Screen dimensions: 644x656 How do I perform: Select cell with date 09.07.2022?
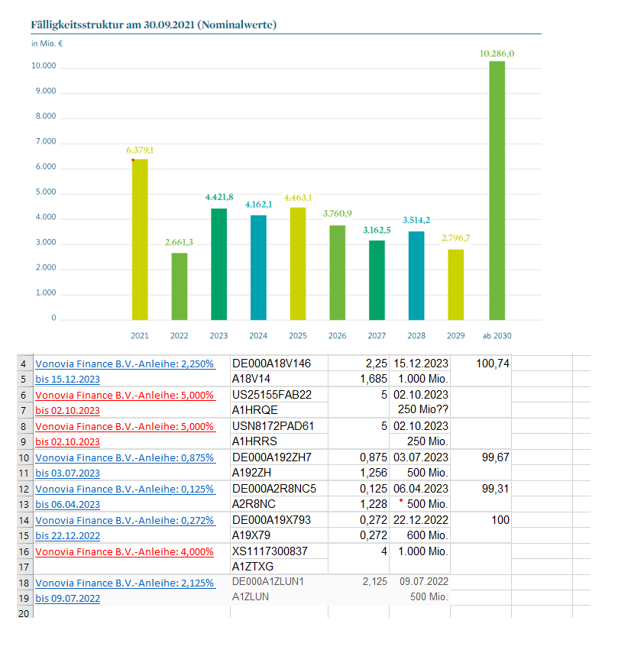[419, 581]
